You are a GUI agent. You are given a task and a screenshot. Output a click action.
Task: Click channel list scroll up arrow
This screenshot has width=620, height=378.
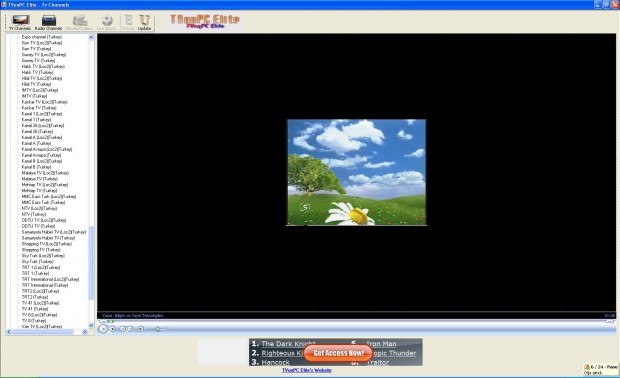coord(91,37)
